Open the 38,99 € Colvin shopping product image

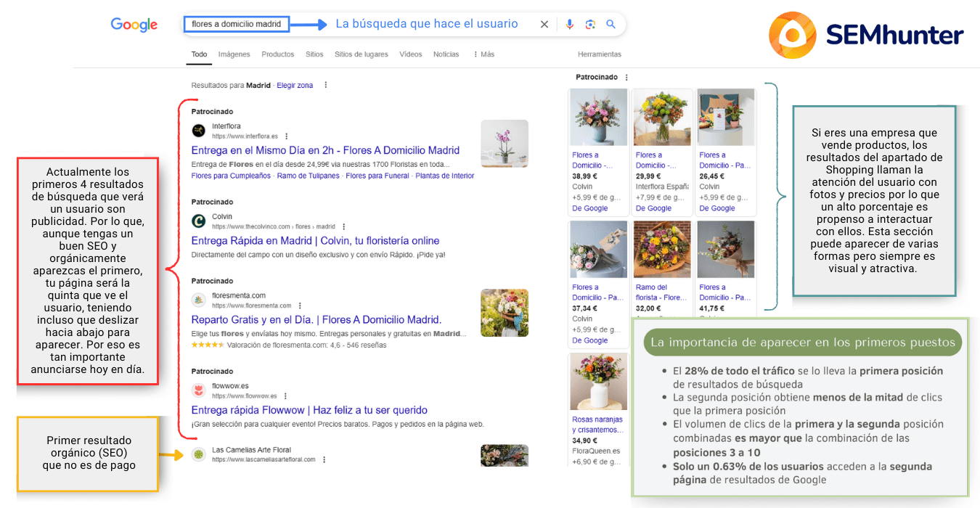click(x=599, y=118)
